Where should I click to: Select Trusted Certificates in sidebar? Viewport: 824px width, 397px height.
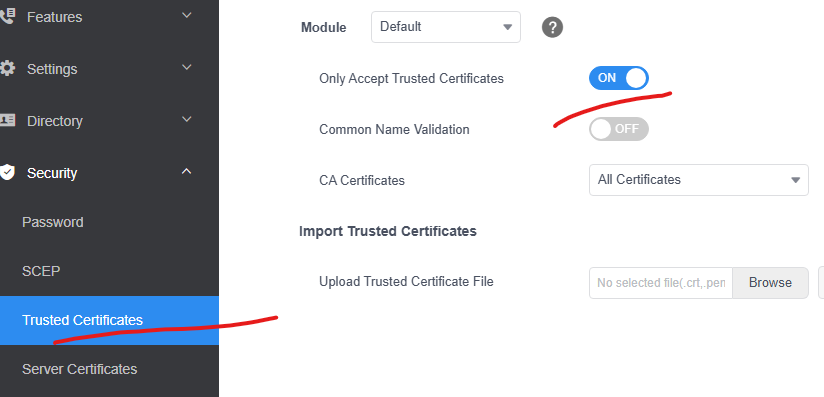pos(109,320)
